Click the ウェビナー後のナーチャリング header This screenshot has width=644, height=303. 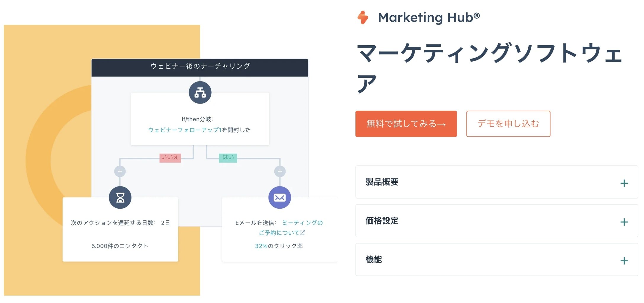(200, 67)
